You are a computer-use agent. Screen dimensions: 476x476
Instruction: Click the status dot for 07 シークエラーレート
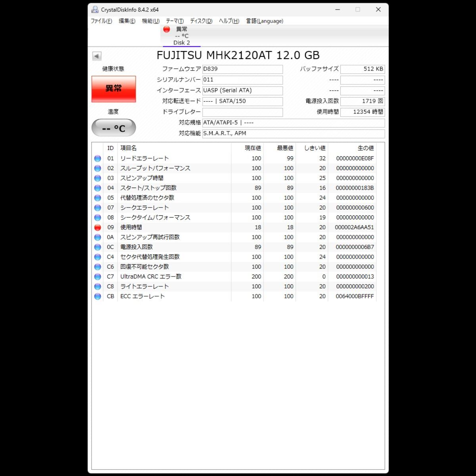tap(98, 208)
